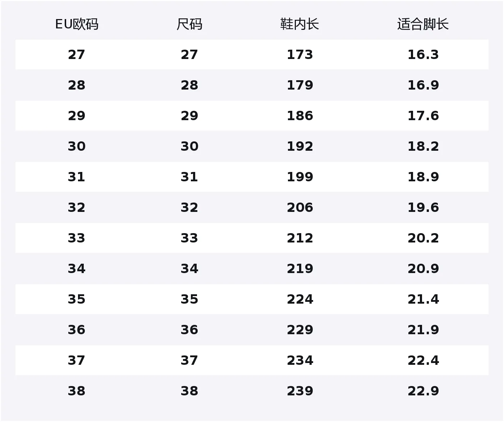Image resolution: width=504 pixels, height=422 pixels.
Task: Click inner length value 224
Action: [300, 299]
